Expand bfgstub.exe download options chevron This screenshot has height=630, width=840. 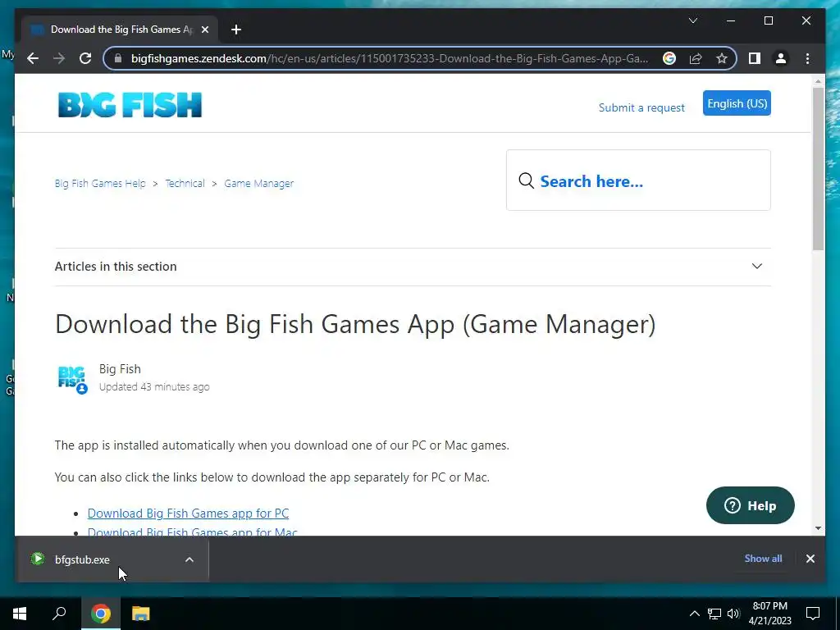pyautogui.click(x=189, y=559)
